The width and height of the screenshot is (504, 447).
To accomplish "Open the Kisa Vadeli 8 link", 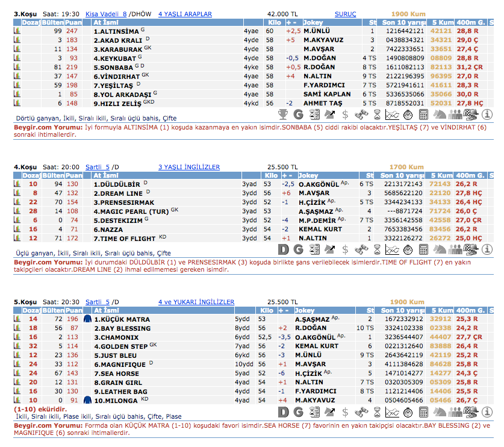I will coord(106,14).
